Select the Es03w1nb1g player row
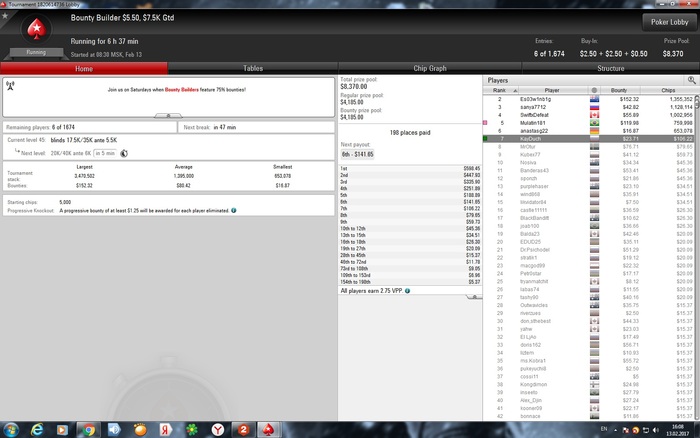The height and width of the screenshot is (438, 700). coord(588,99)
